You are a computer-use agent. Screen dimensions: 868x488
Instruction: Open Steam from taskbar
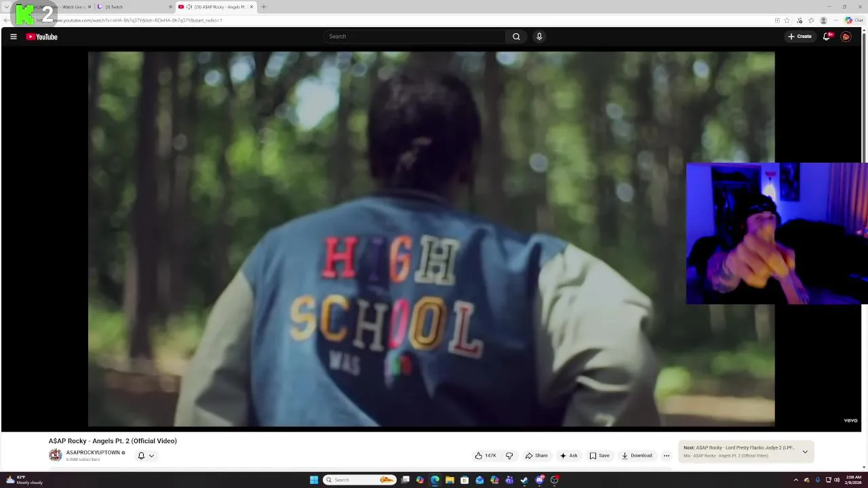pyautogui.click(x=524, y=480)
